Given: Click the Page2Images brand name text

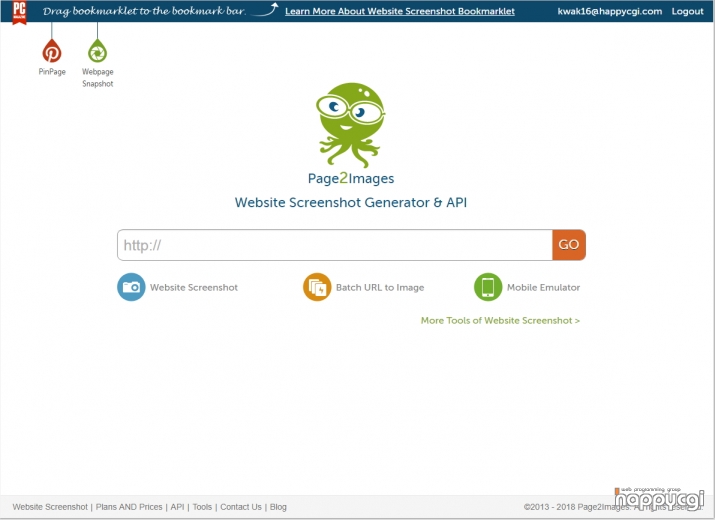Looking at the screenshot, I should point(351,178).
